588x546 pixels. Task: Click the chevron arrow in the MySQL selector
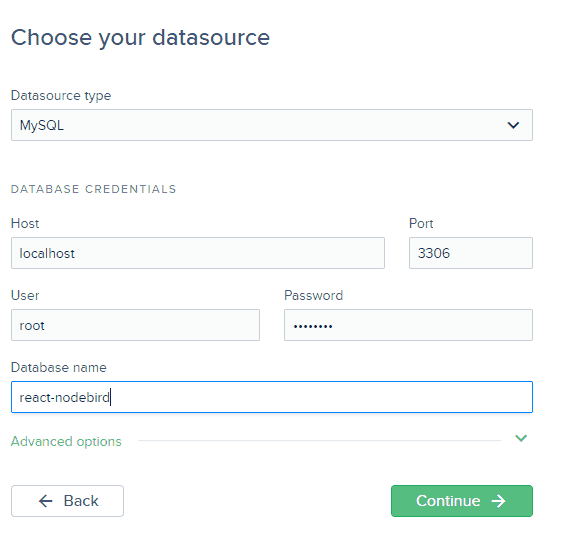513,125
